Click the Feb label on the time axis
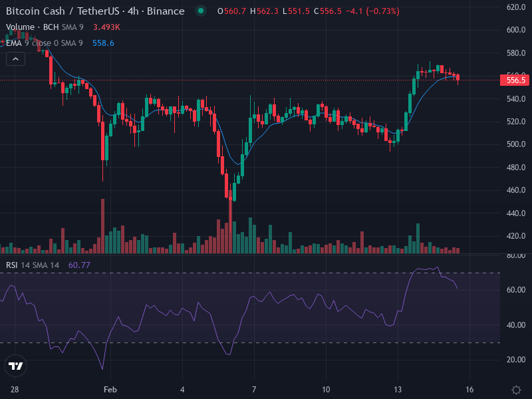Viewport: 532px width, 399px height. 110,388
